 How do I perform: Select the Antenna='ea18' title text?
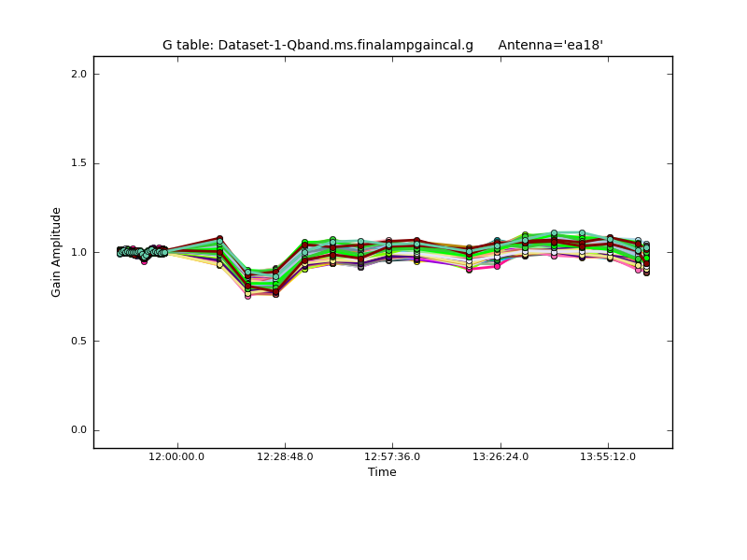tap(550, 45)
